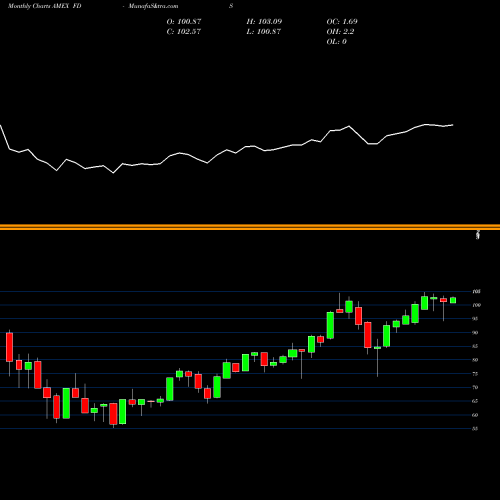The image size is (500, 500).
Task: Select the low price value L: 100.87
Action: pos(263,32)
